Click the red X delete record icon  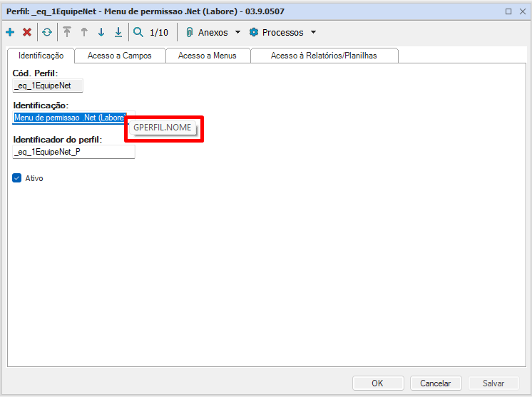click(x=27, y=32)
